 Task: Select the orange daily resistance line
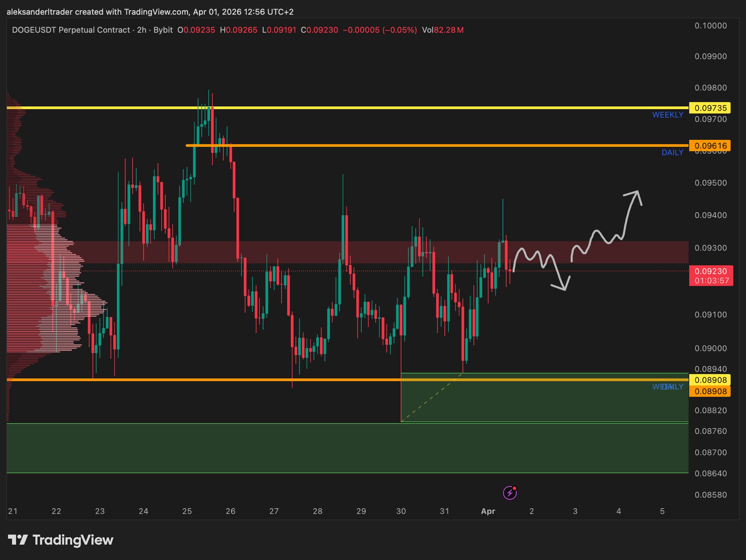point(437,146)
